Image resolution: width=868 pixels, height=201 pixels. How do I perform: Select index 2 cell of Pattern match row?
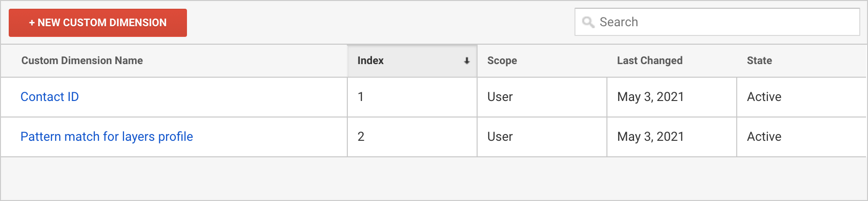(x=412, y=137)
